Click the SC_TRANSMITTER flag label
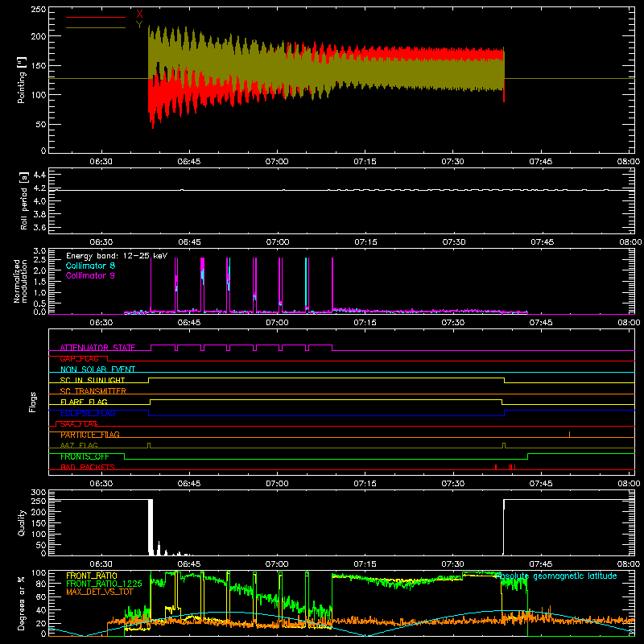644x644 pixels. pyautogui.click(x=93, y=391)
